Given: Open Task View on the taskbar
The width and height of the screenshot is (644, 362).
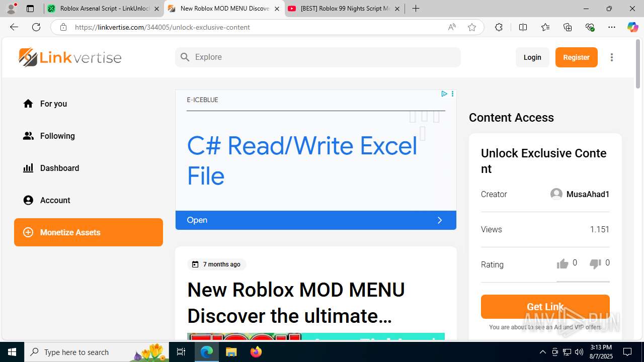Looking at the screenshot, I should [182, 352].
